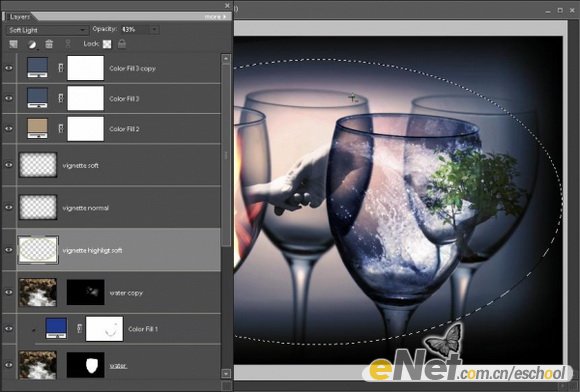Click Color Fill 1 blue swatch thumbnail
580x392 pixels.
point(56,328)
